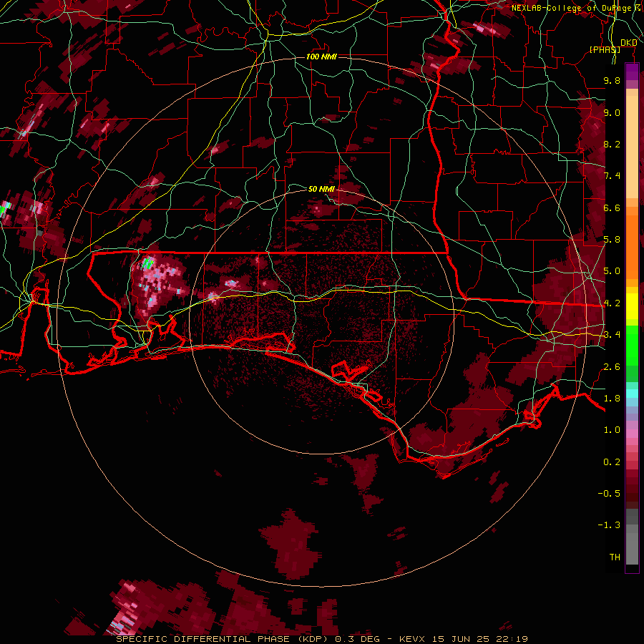Image resolution: width=644 pixels, height=644 pixels.
Task: Click the 9.0 scale value
Action: tap(612, 112)
